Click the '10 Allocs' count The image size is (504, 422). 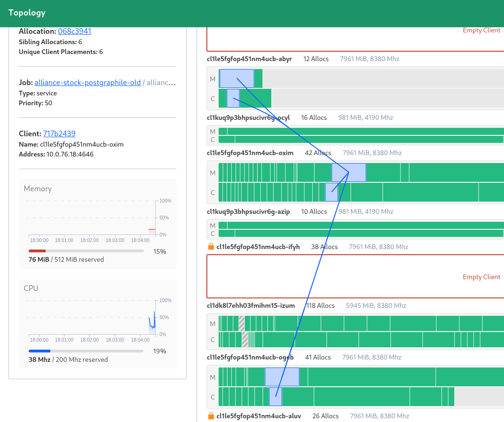pyautogui.click(x=314, y=212)
